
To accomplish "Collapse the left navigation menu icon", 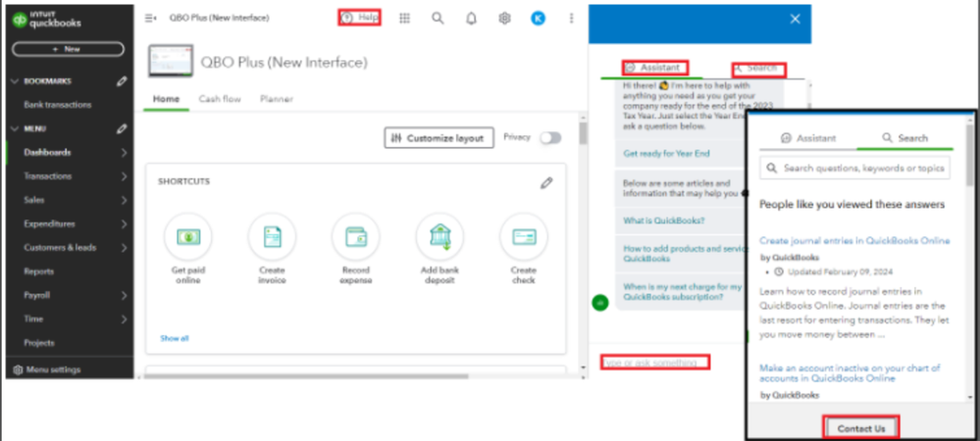I will click(150, 18).
